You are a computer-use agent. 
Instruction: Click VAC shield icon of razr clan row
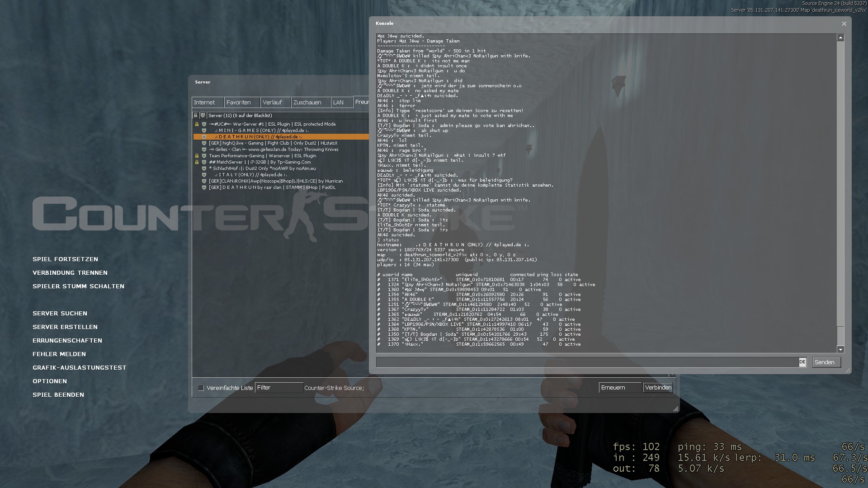click(204, 188)
